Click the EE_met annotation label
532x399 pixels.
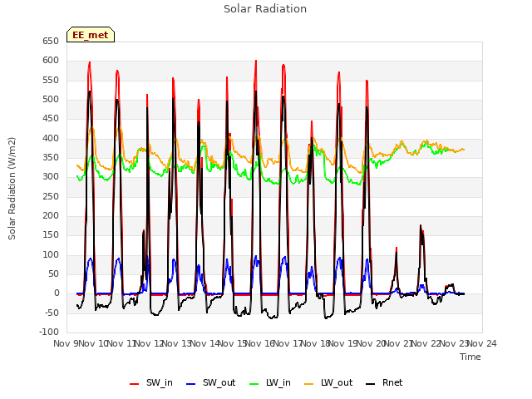click(x=91, y=35)
